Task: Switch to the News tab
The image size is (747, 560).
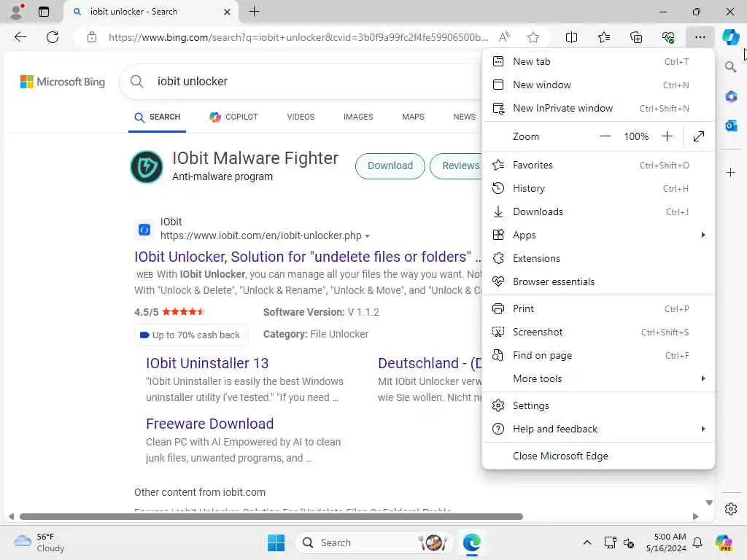Action: 465,117
